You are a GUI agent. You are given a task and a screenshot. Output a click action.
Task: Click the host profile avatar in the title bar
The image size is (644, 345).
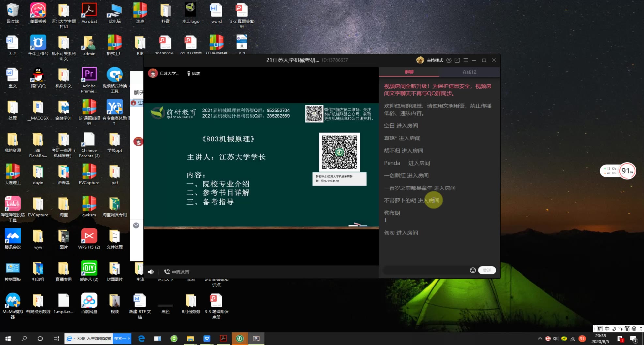[420, 60]
